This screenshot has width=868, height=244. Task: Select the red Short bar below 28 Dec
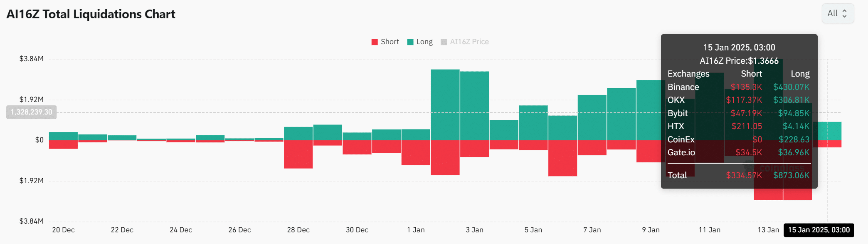[298, 154]
